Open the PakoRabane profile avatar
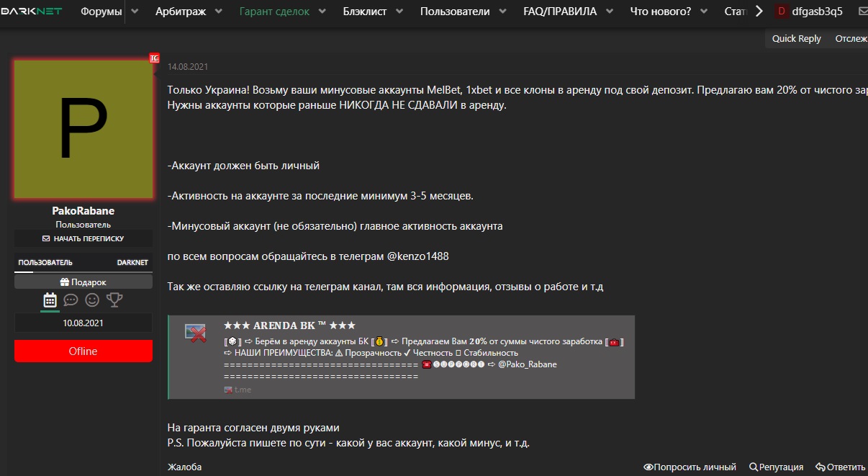Image resolution: width=868 pixels, height=476 pixels. click(83, 129)
